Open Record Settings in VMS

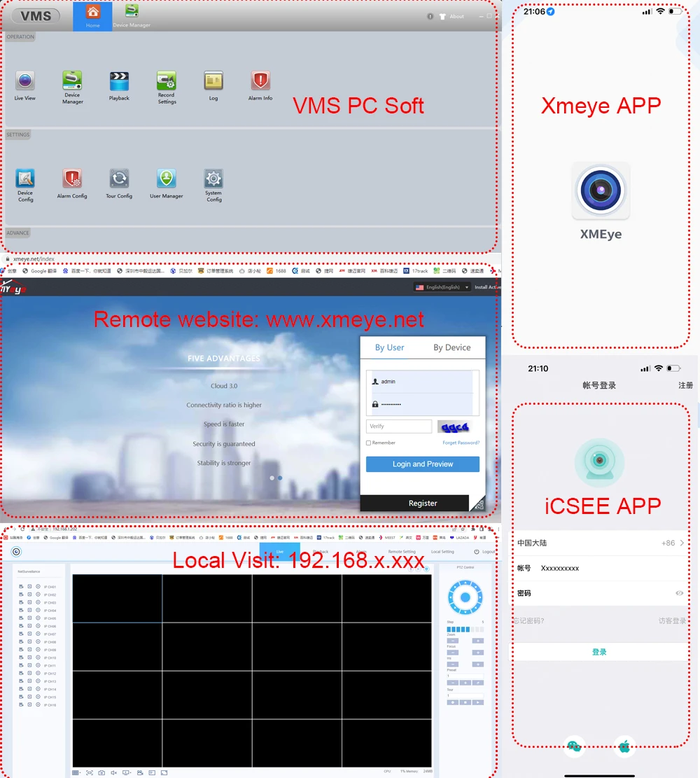point(166,81)
